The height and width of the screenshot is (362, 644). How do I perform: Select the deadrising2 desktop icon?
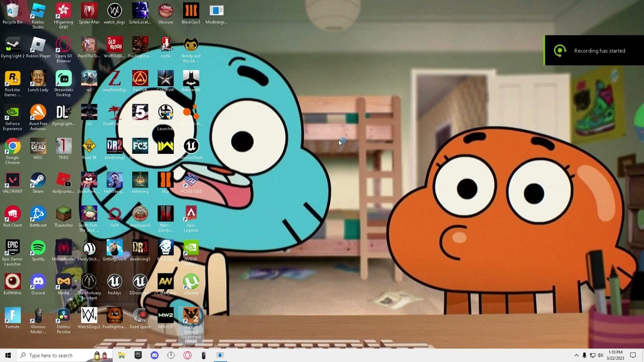(114, 149)
